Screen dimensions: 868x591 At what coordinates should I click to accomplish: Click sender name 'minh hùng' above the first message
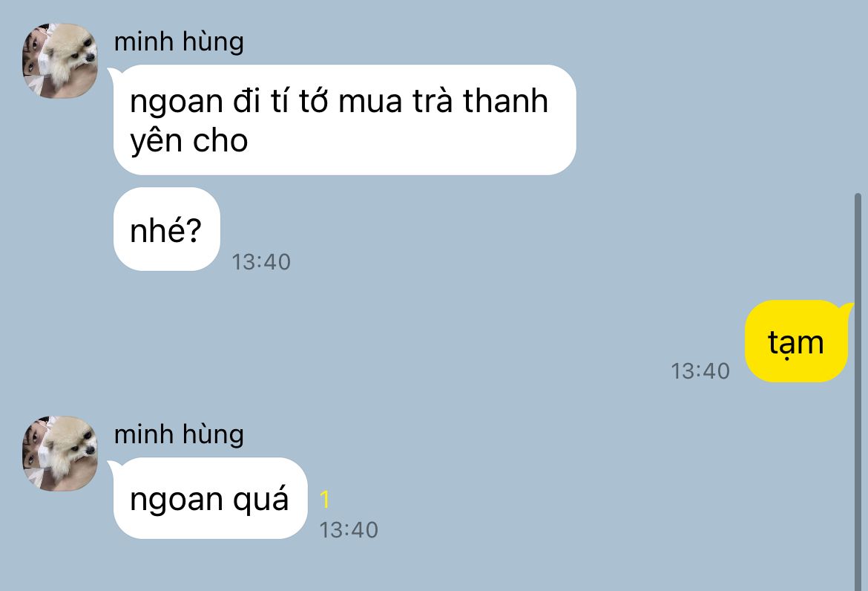pos(179,42)
